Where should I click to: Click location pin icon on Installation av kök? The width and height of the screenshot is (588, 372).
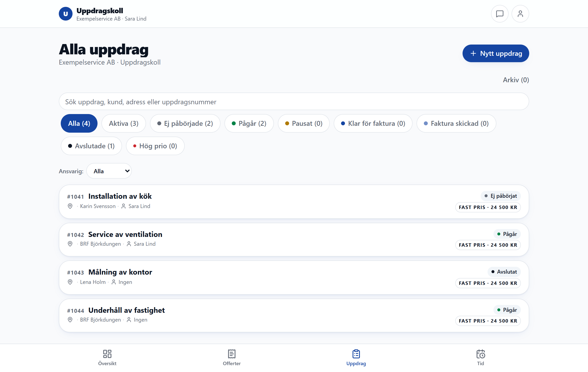pos(70,206)
